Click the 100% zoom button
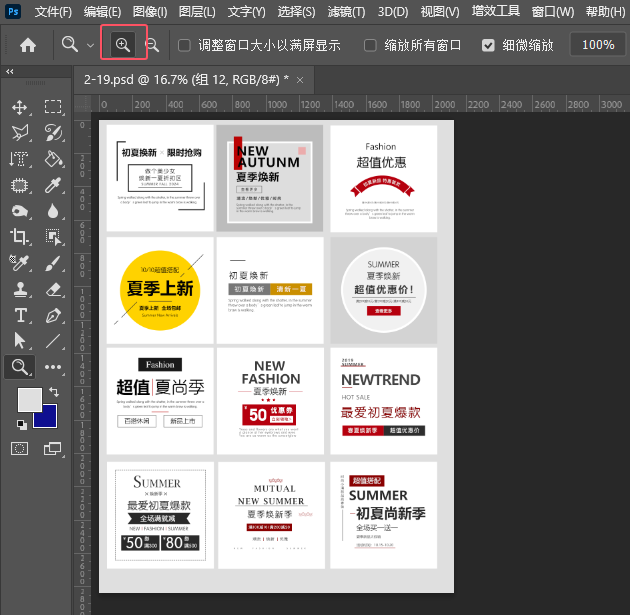630x615 pixels. tap(598, 45)
